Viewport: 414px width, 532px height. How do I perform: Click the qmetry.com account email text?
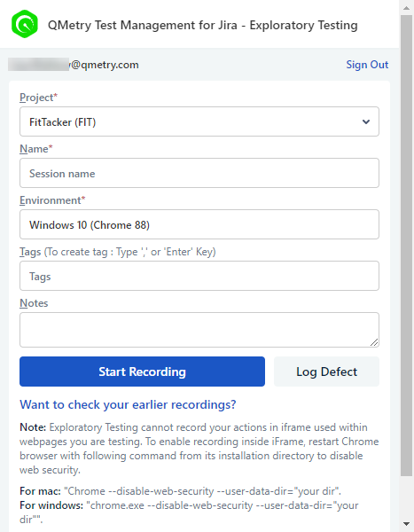[74, 65]
